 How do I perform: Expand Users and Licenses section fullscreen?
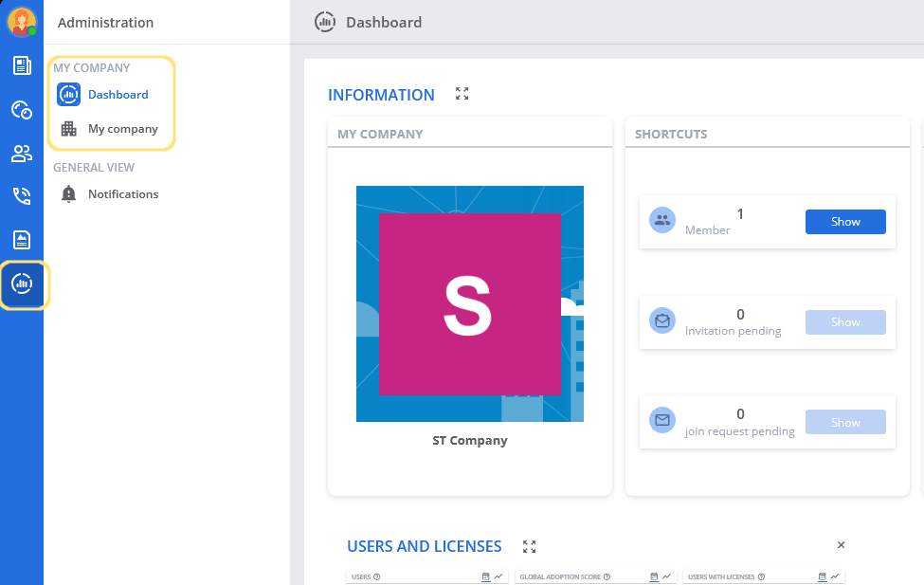(x=529, y=547)
